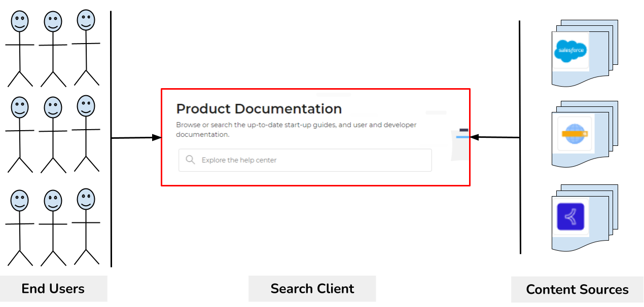
Task: Select the bottom-right end user stick figure
Action: 86,226
